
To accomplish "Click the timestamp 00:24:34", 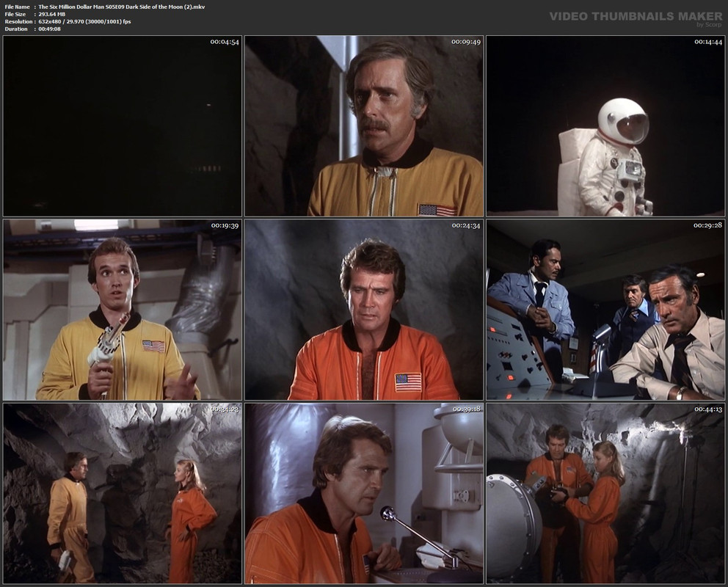I will pos(466,225).
